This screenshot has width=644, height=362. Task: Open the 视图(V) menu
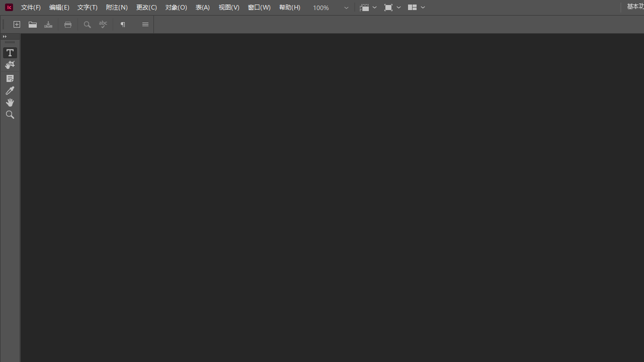click(x=229, y=8)
